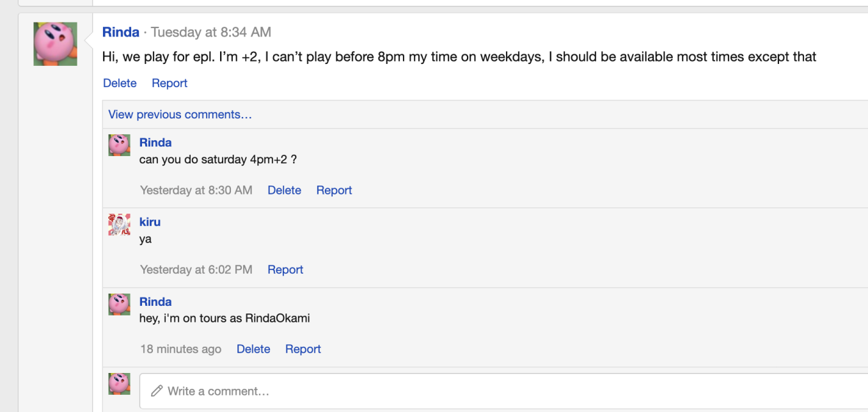Open Rinda's name on the saturday 4pm+2 comment
868x412 pixels.
coord(155,143)
